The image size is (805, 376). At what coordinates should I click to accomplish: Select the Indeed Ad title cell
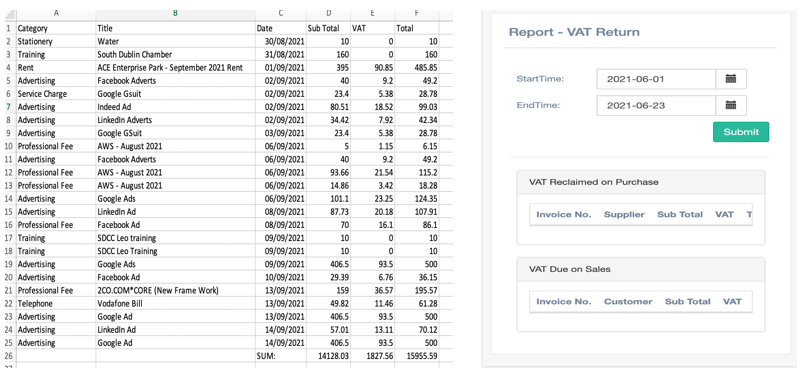[175, 107]
